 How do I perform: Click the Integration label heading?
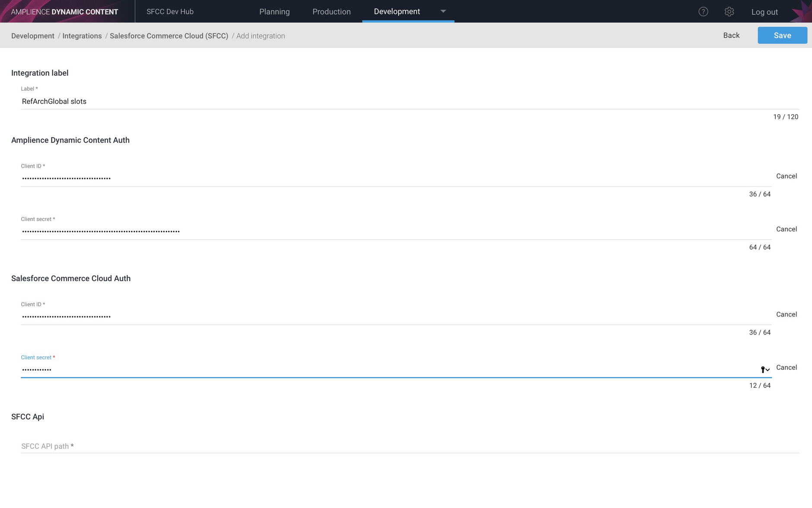point(40,73)
